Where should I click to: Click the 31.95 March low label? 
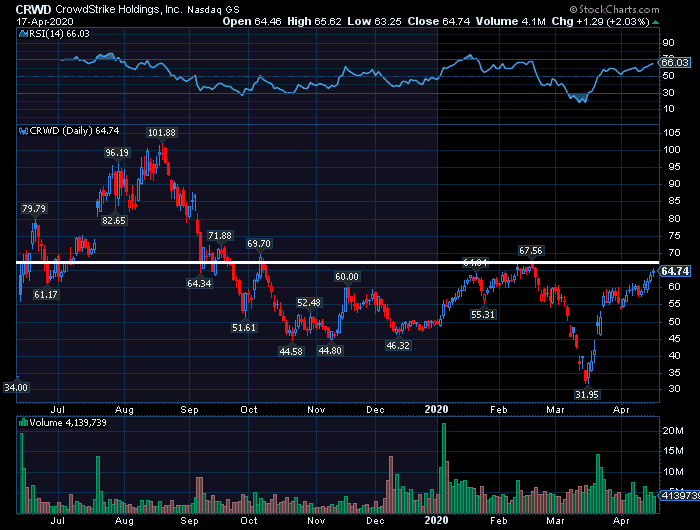587,395
